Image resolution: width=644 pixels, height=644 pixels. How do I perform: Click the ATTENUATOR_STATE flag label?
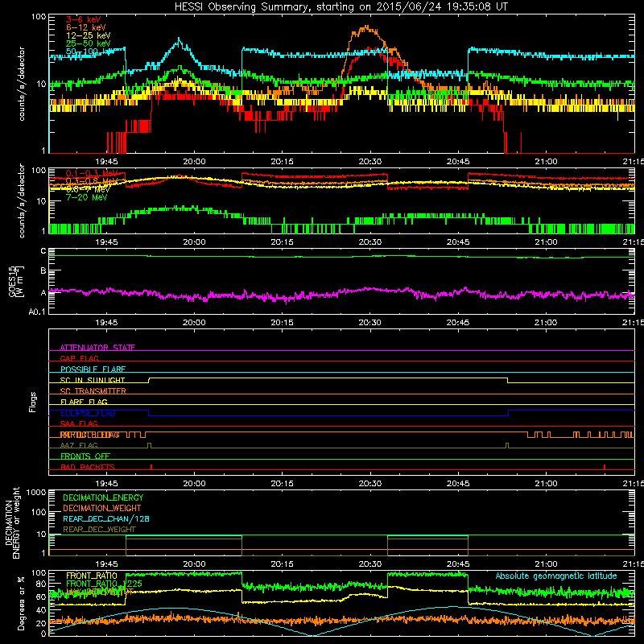[97, 348]
